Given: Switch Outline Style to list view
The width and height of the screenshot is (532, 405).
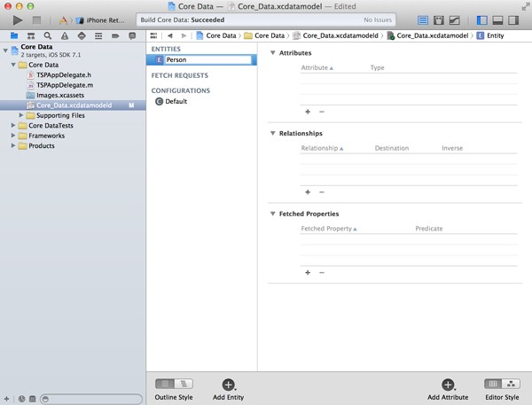Looking at the screenshot, I should [x=165, y=384].
